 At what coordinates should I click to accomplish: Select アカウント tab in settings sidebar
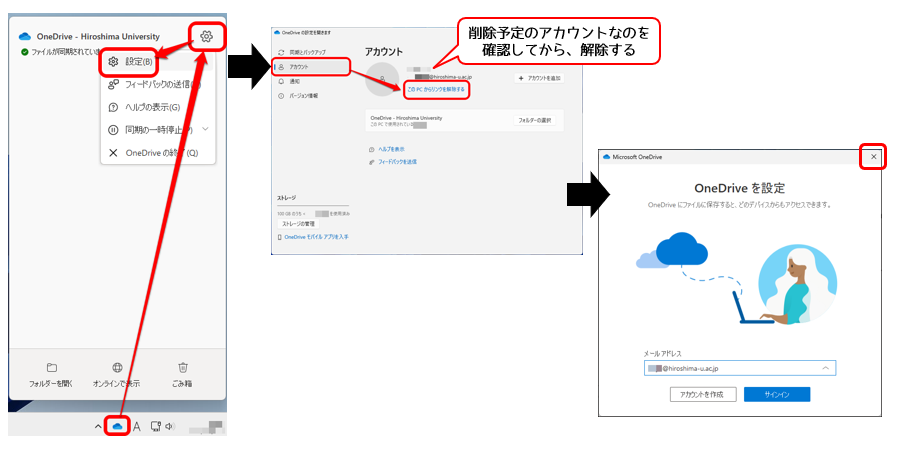[312, 67]
